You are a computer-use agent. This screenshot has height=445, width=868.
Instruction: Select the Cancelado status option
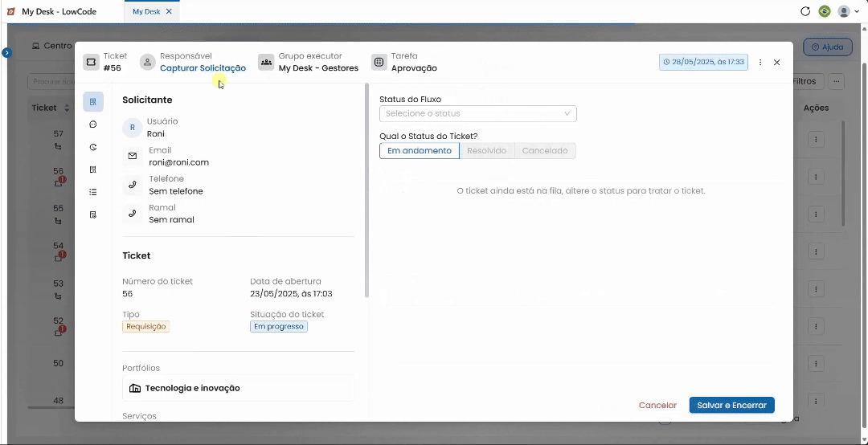(545, 150)
